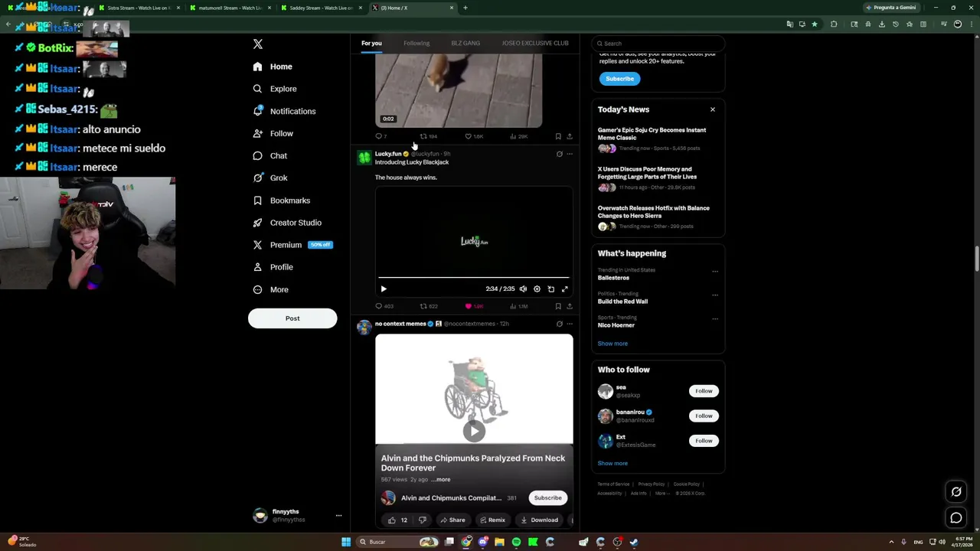Open Premium with 50% off badge
Screen dimensions: 980x551
[x=292, y=245]
